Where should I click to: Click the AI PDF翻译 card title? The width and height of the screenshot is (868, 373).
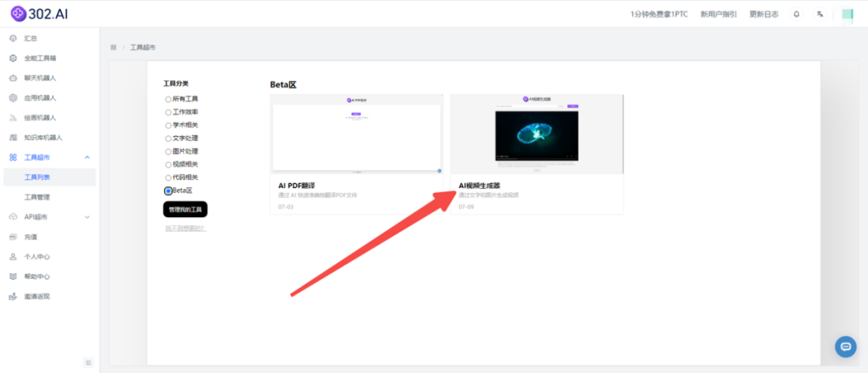point(297,186)
